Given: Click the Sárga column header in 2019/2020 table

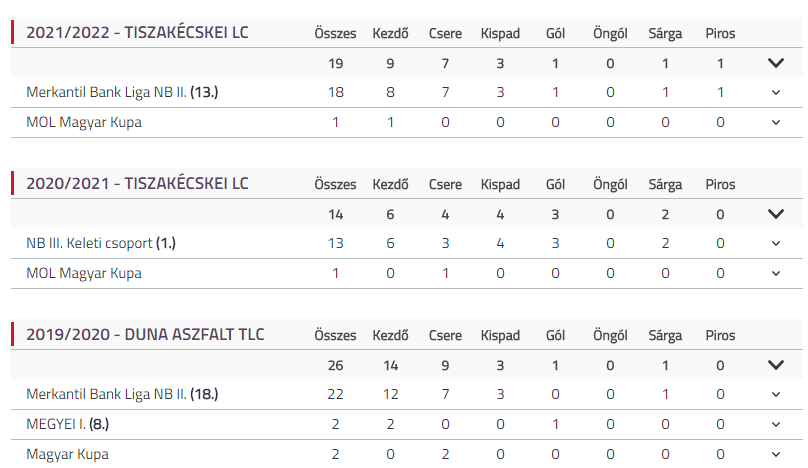Looking at the screenshot, I should 665,334.
